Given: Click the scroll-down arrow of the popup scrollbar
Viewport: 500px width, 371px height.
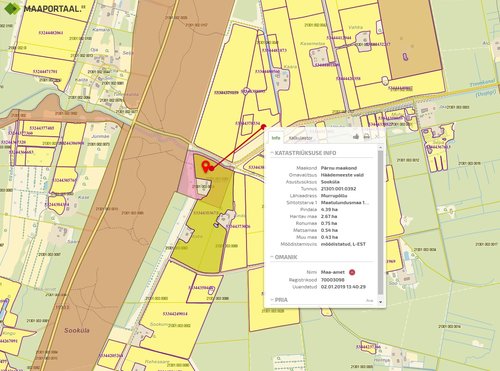Looking at the screenshot, I should (380, 302).
